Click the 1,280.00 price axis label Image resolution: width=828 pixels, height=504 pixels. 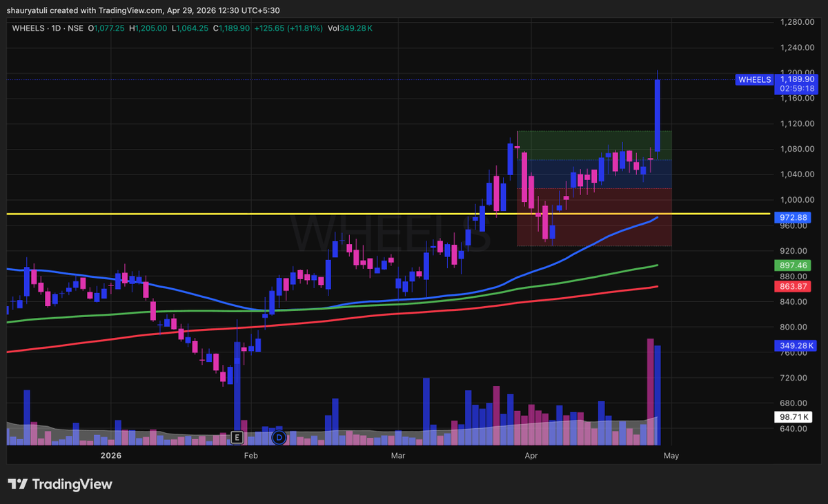(x=798, y=22)
